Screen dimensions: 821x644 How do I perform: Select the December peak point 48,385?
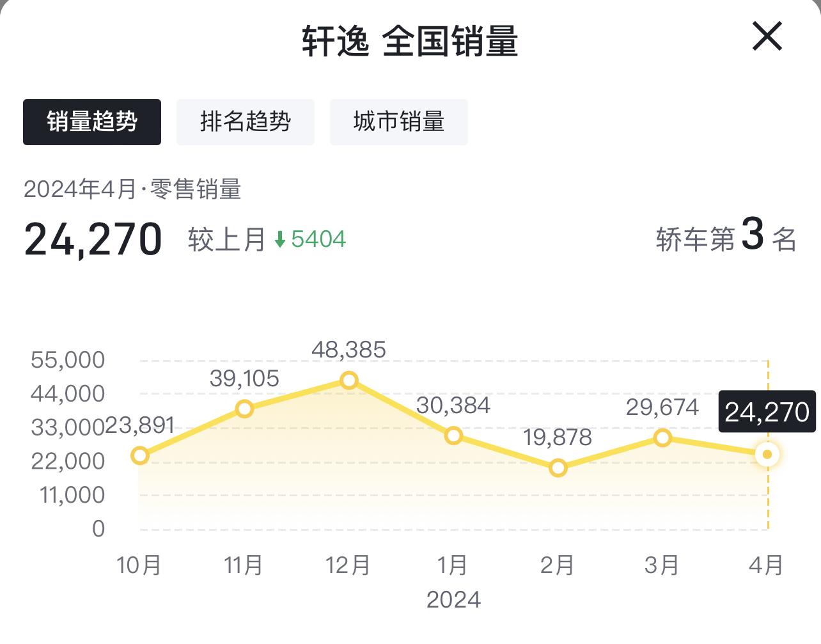(349, 381)
